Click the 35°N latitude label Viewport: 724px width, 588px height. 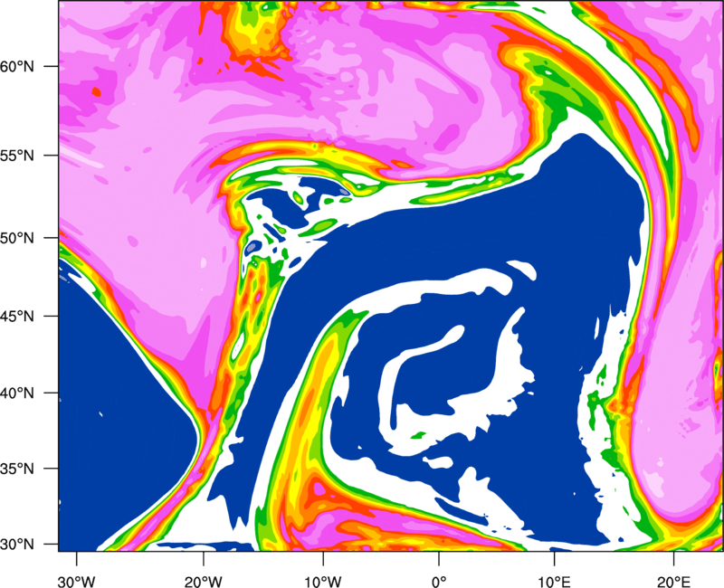point(17,469)
